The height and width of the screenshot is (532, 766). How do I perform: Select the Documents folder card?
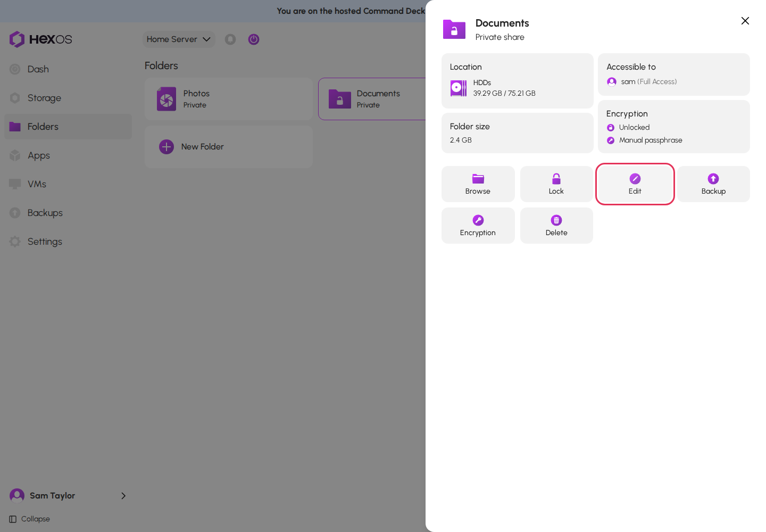[x=372, y=99]
